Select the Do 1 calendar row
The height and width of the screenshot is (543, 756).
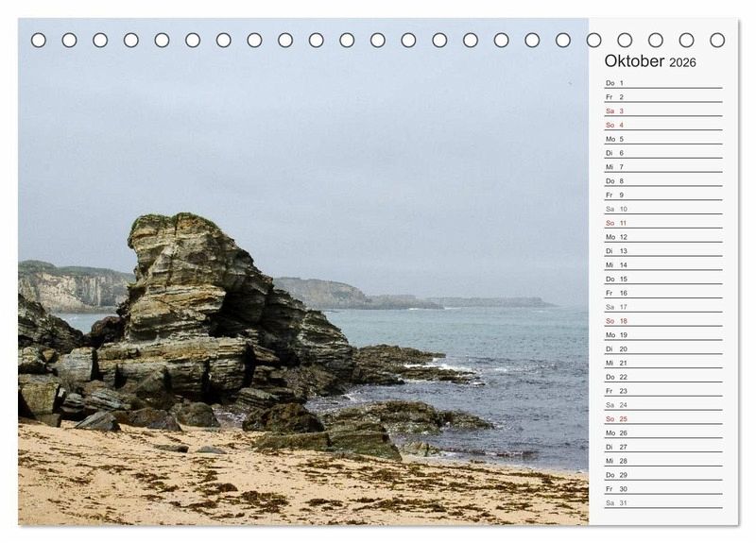coord(661,83)
